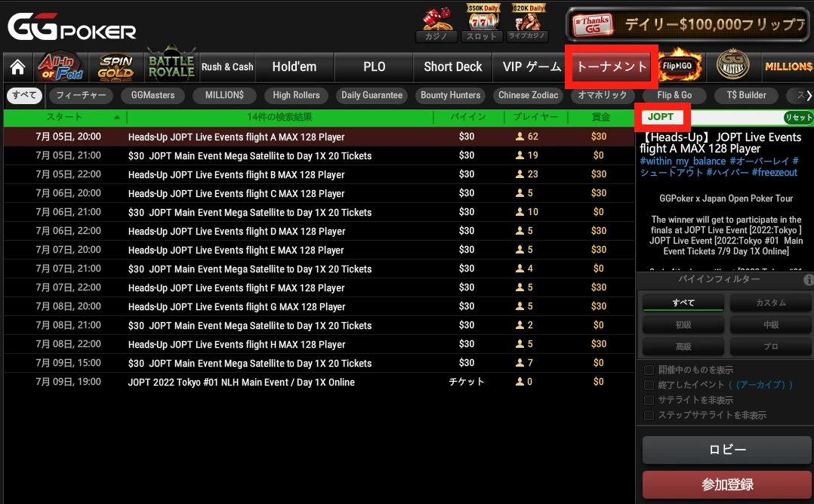
Task: Click the #within_my_balance hashtag link
Action: click(683, 161)
